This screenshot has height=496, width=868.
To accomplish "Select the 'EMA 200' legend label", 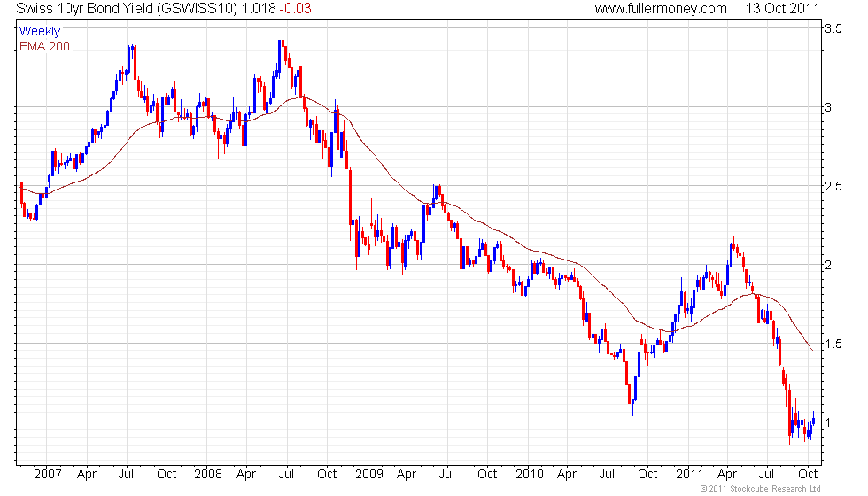I will (x=44, y=46).
